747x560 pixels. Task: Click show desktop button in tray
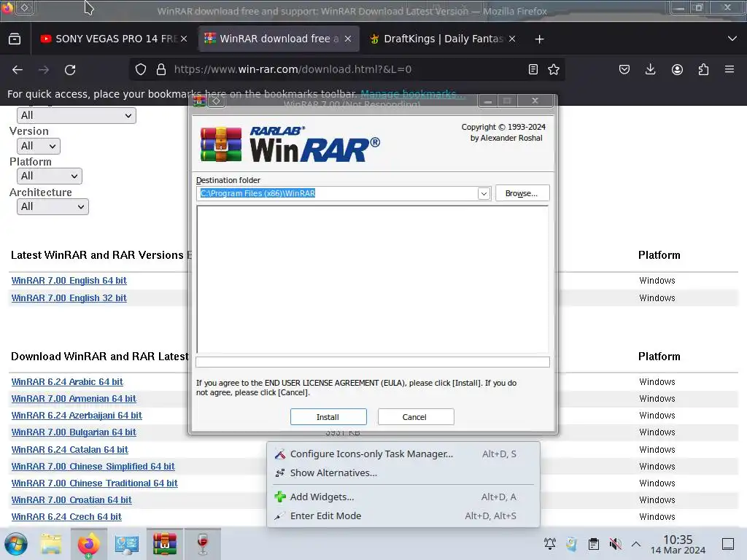pos(727,543)
